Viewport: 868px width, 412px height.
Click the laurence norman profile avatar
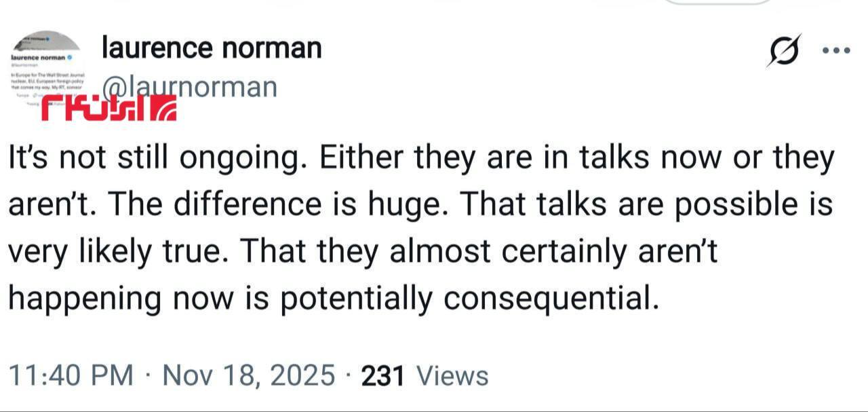[x=46, y=68]
